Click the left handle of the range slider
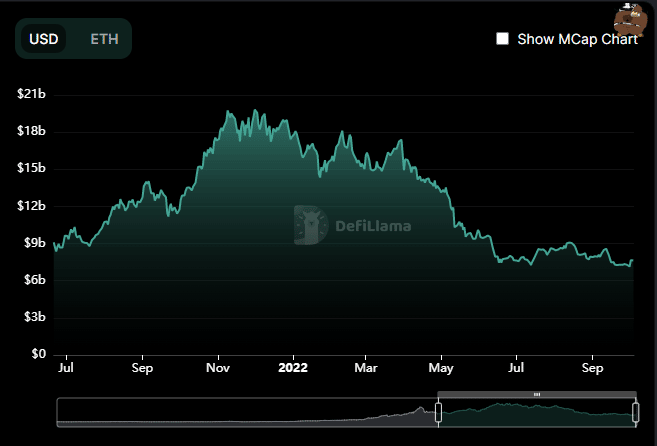657x446 pixels. (x=438, y=412)
